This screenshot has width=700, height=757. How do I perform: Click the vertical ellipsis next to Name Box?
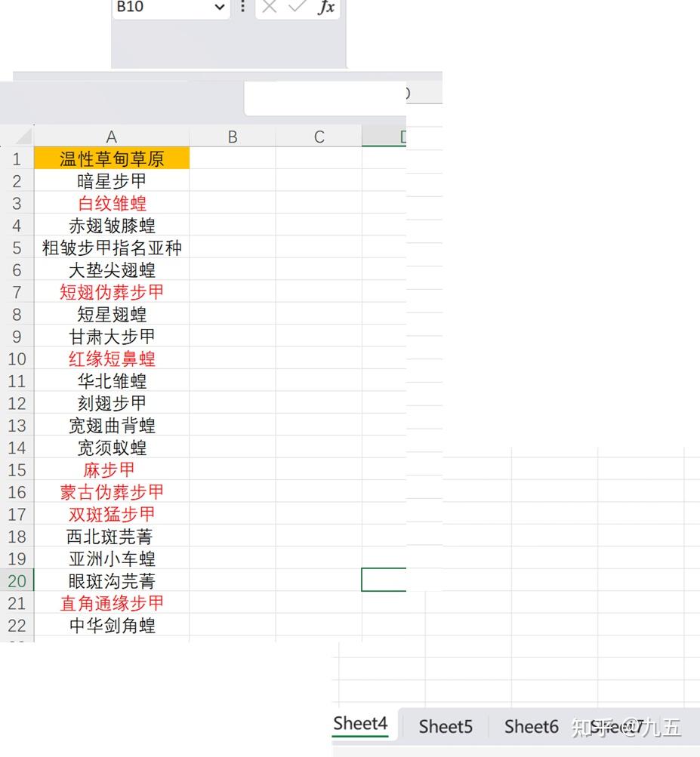242,7
